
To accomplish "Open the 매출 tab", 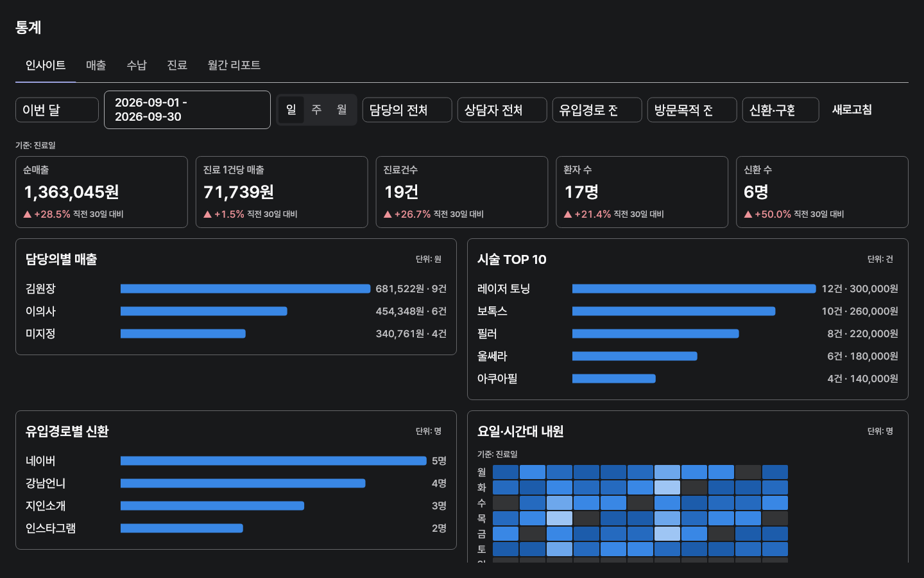I will [96, 66].
